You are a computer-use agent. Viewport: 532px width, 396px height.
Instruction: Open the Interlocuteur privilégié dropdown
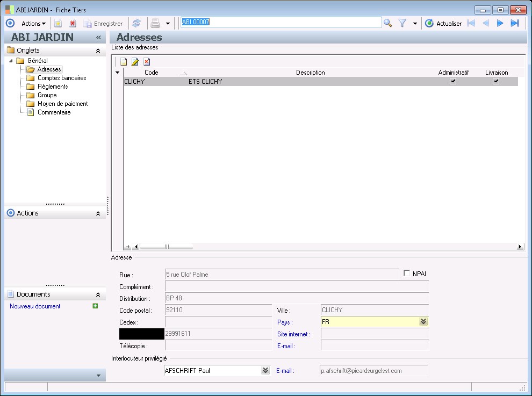265,370
